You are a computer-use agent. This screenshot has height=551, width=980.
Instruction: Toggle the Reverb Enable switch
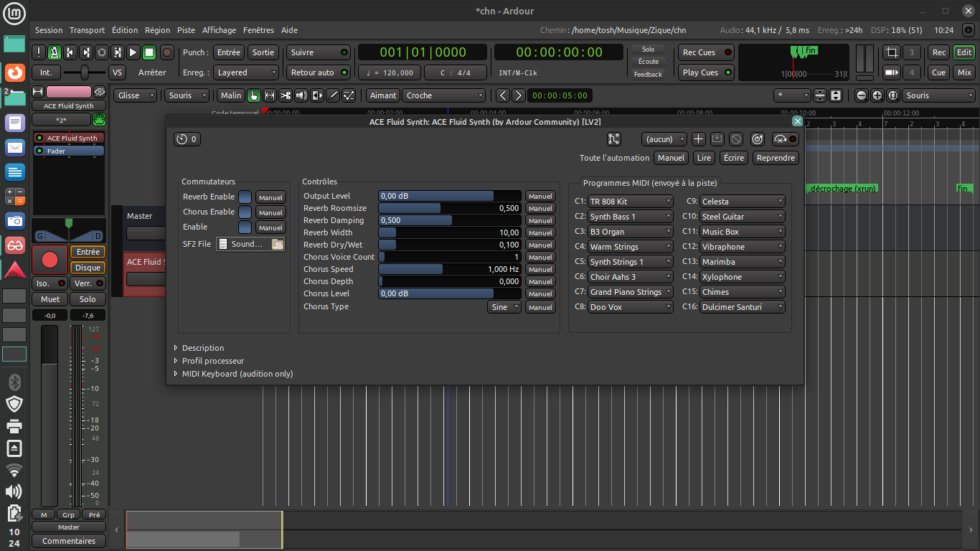(245, 197)
